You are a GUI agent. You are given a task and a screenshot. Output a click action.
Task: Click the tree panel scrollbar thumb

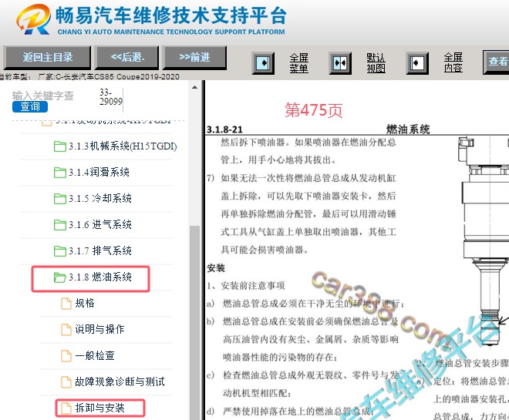194,321
